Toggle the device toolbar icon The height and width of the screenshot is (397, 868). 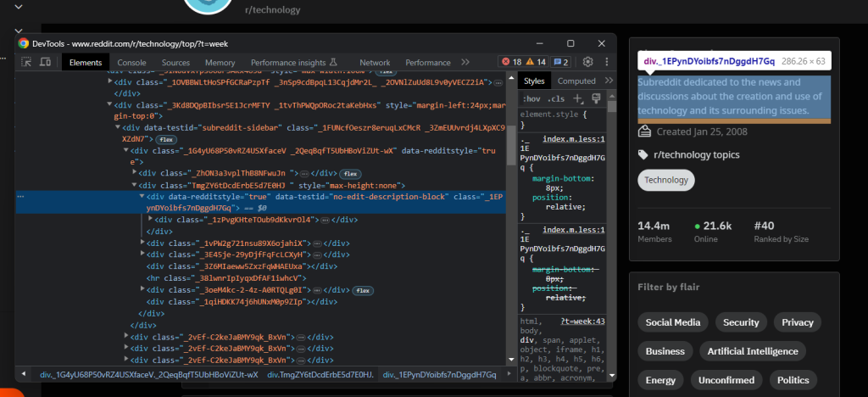46,62
